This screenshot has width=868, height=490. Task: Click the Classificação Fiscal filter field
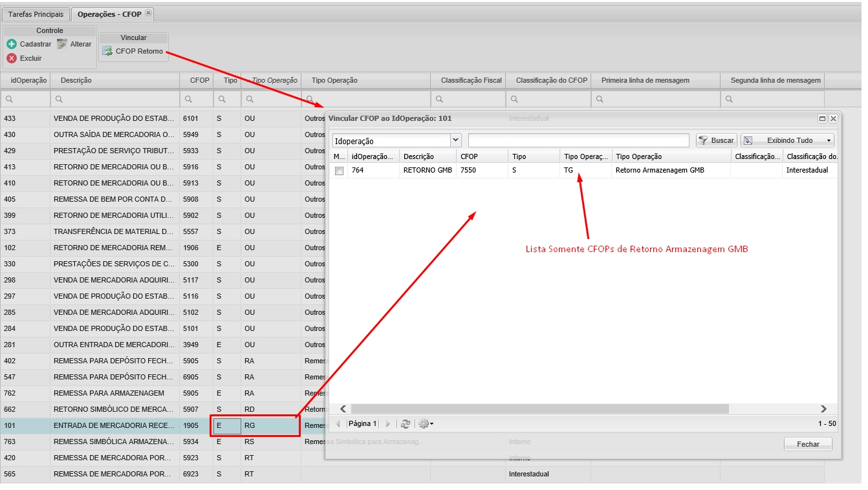pyautogui.click(x=468, y=99)
